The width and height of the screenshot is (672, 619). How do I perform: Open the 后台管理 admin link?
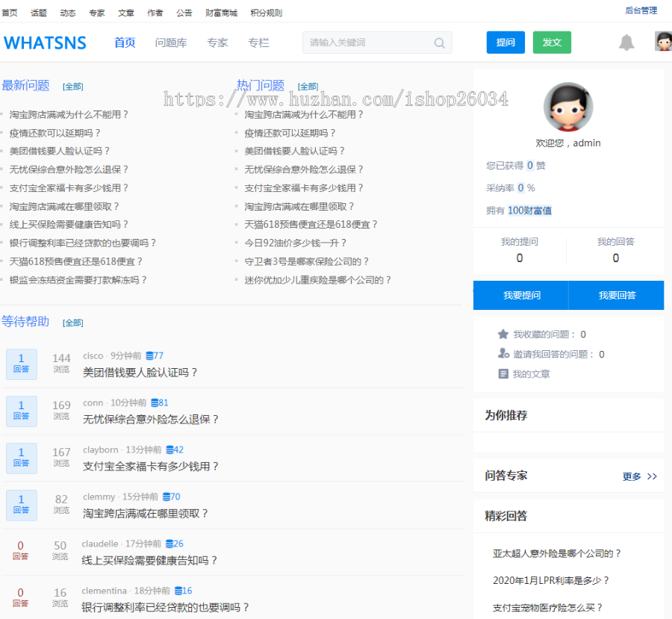coord(641,10)
